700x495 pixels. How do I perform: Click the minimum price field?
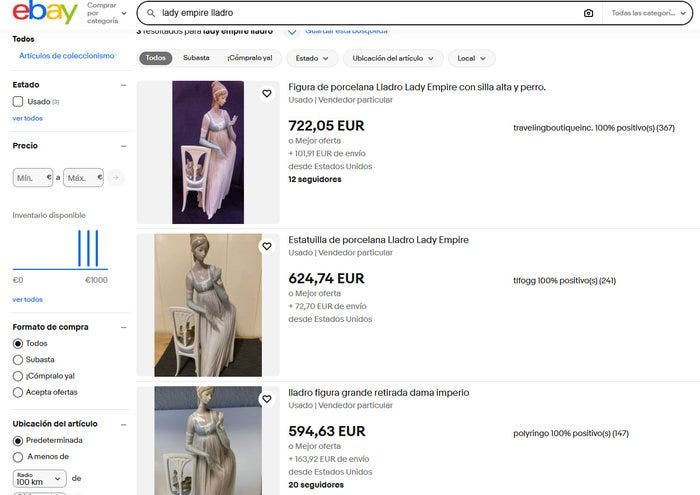click(x=33, y=178)
